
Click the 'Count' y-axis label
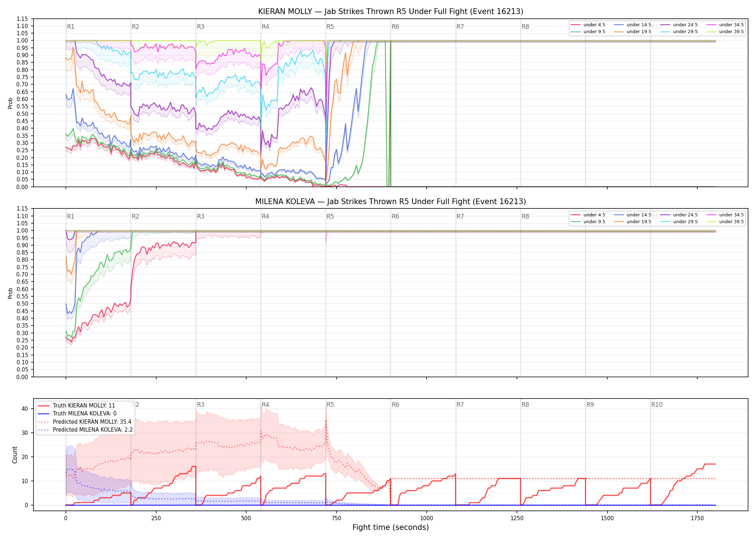15,455
